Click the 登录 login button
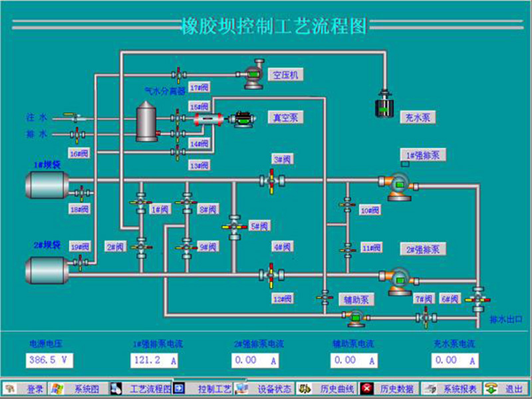Screen dimensions: 532x399 tap(25, 388)
